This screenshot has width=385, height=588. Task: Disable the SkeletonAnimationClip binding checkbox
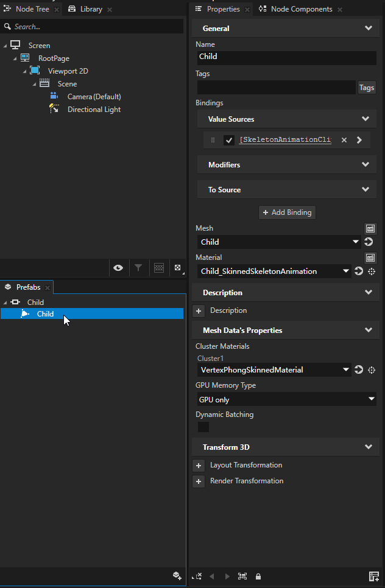(229, 140)
